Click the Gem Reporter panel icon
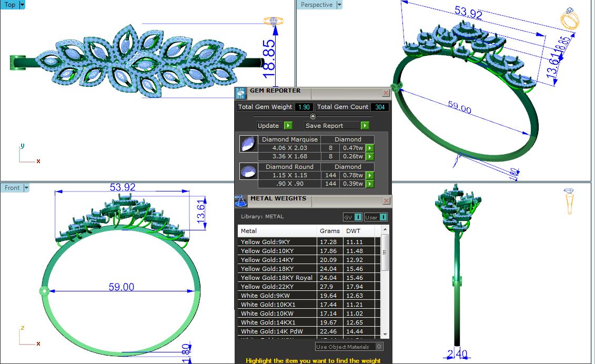 (240, 94)
